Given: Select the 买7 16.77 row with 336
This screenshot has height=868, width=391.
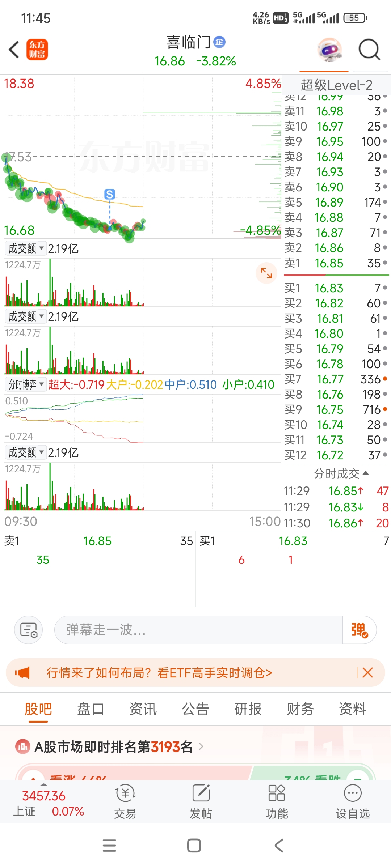Looking at the screenshot, I should pos(336,379).
